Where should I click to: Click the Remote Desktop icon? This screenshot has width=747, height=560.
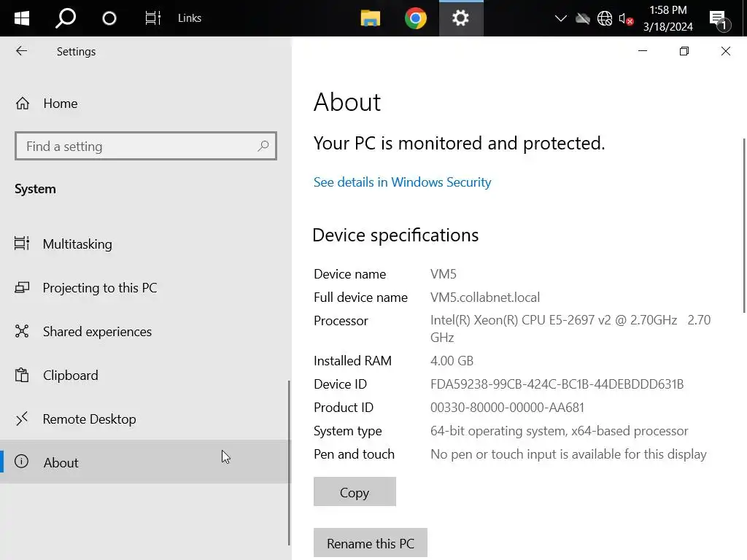(22, 419)
